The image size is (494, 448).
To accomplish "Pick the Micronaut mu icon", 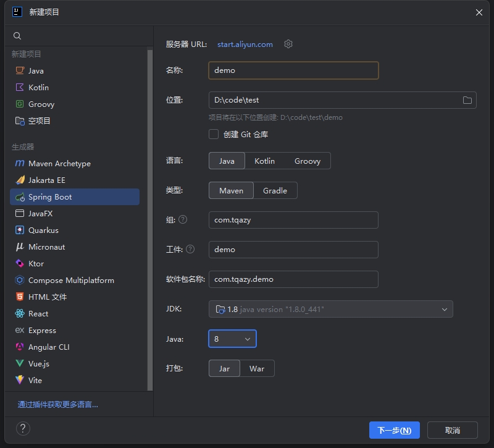I will [20, 247].
